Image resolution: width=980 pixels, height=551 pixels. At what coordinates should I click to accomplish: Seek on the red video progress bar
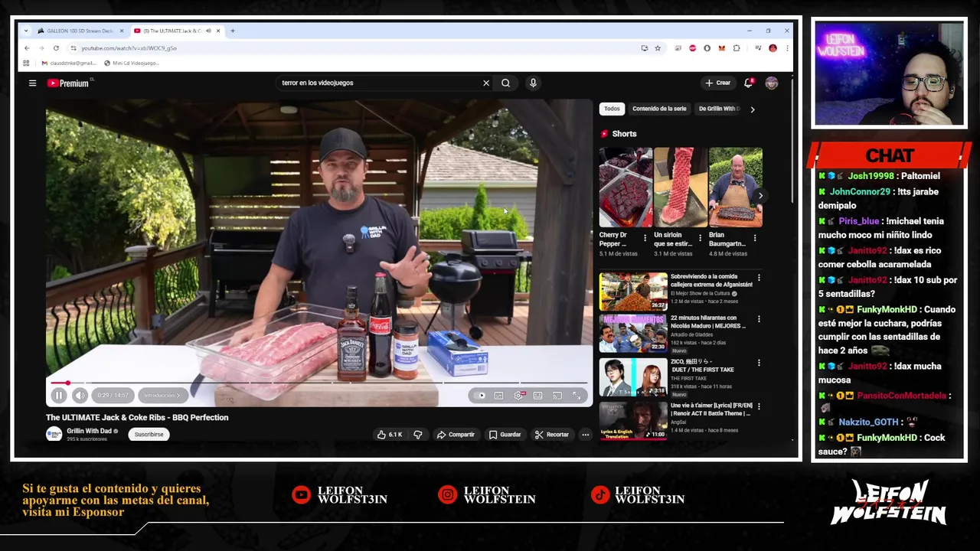(x=318, y=383)
